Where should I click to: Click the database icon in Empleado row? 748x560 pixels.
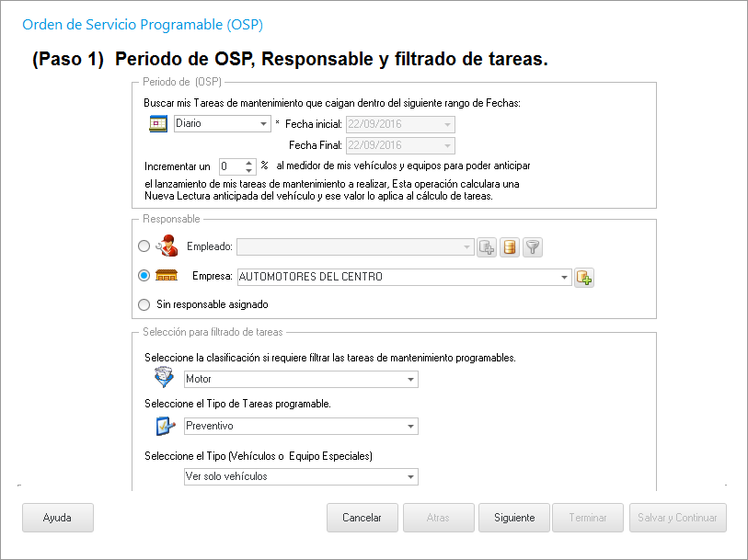pyautogui.click(x=510, y=246)
